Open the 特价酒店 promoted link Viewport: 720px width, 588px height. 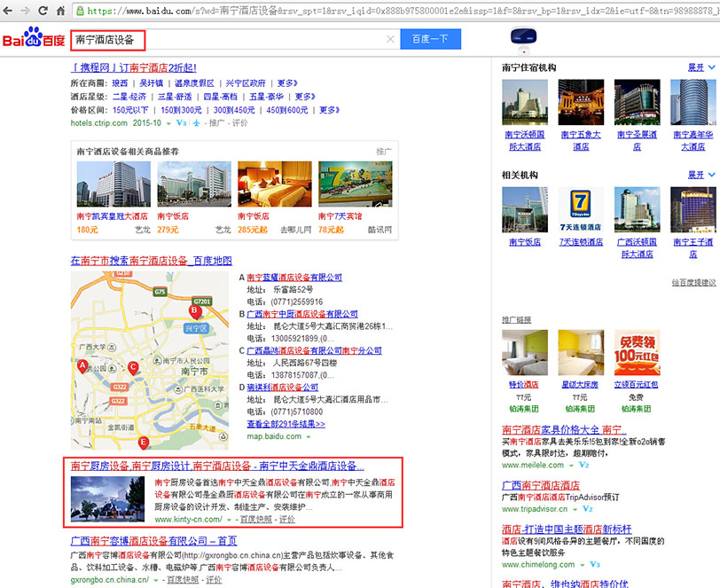pos(524,385)
